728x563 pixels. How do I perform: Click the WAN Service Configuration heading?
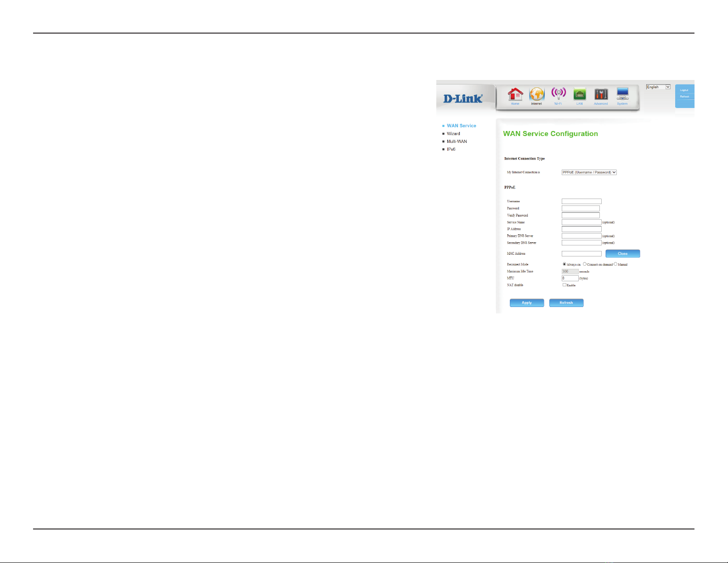(550, 134)
